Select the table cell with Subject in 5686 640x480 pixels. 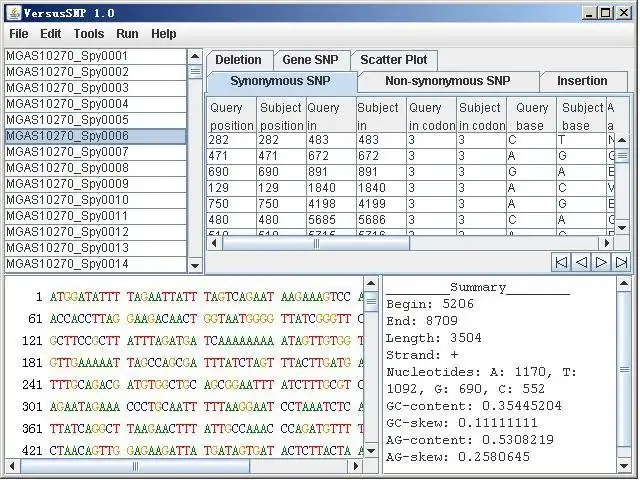tap(381, 220)
